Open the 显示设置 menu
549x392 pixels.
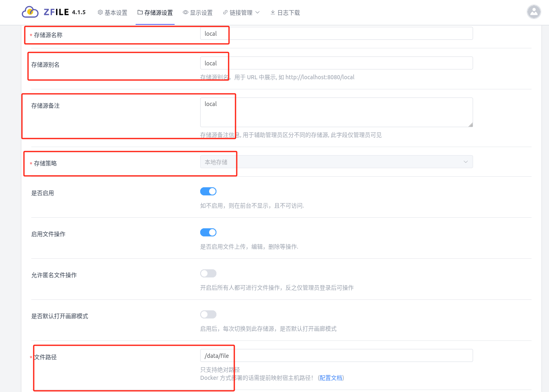(x=198, y=13)
